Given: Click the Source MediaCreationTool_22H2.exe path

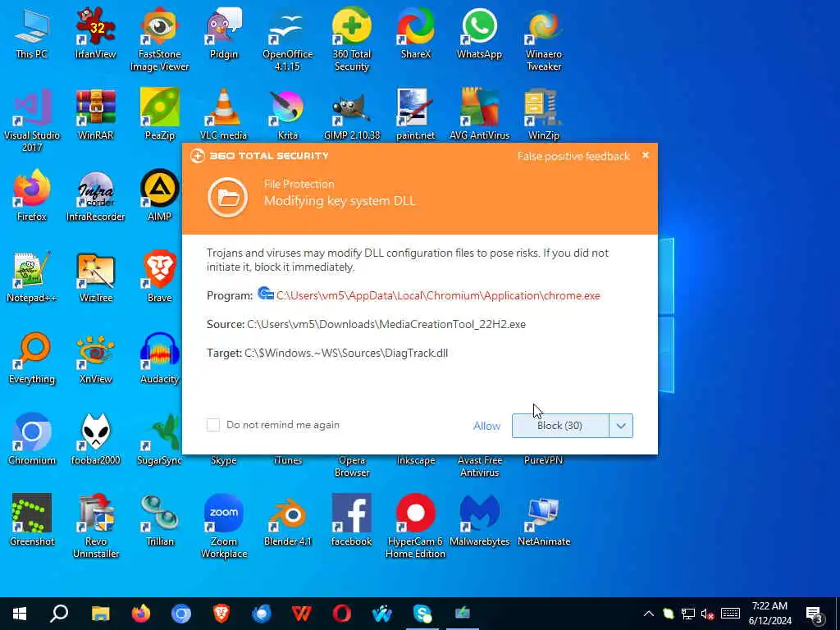Looking at the screenshot, I should click(386, 324).
